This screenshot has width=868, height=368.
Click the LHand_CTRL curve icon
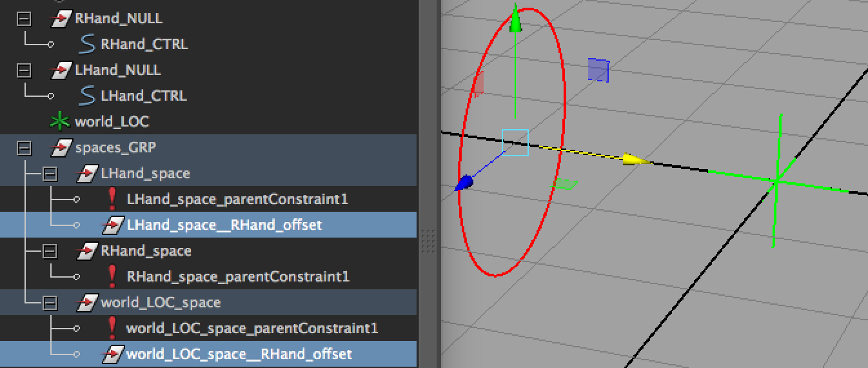tap(86, 96)
